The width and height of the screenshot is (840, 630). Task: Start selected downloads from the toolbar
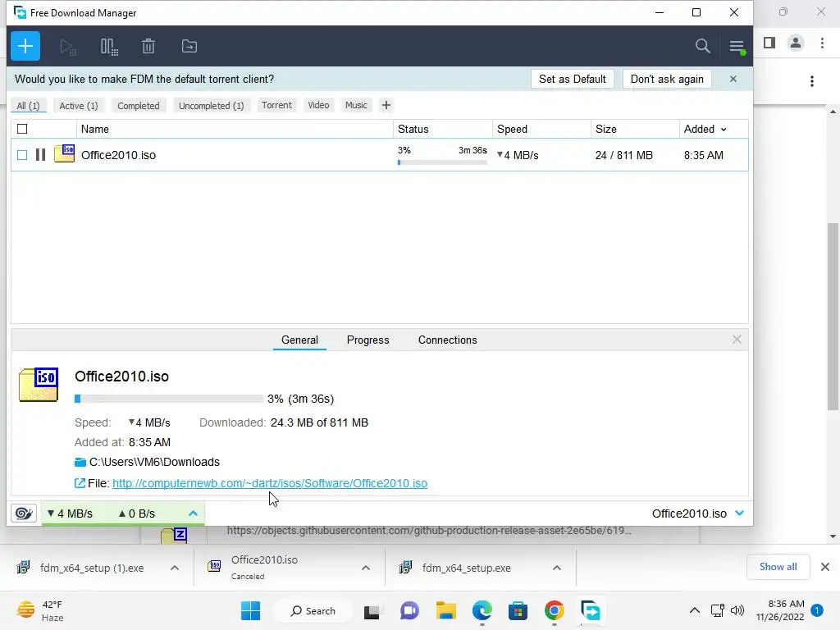pos(68,47)
